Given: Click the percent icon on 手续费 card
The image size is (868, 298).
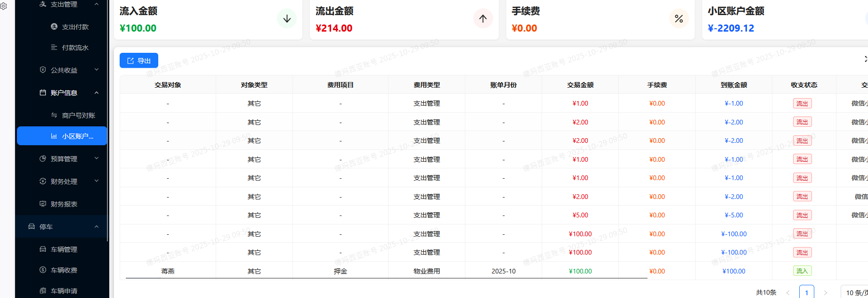Looking at the screenshot, I should (x=679, y=19).
